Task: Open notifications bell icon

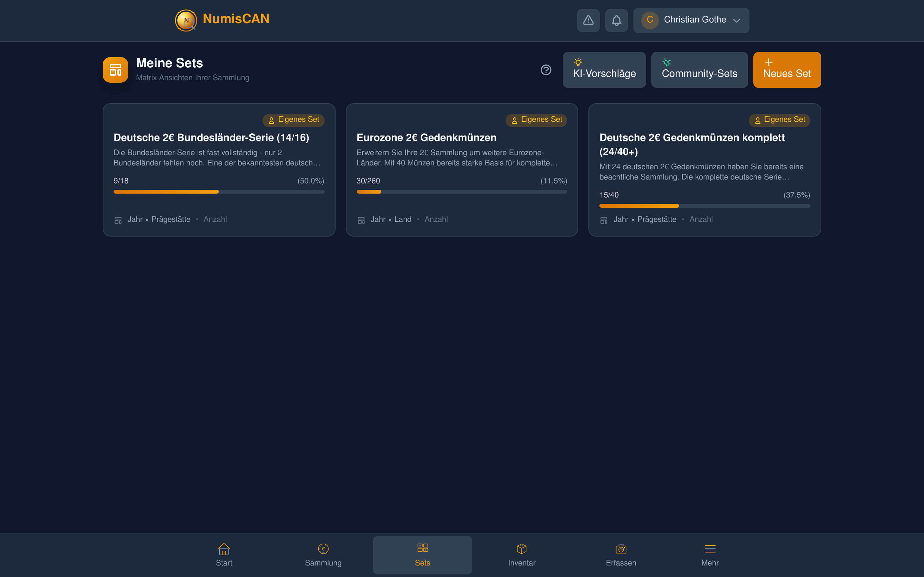Action: click(616, 20)
